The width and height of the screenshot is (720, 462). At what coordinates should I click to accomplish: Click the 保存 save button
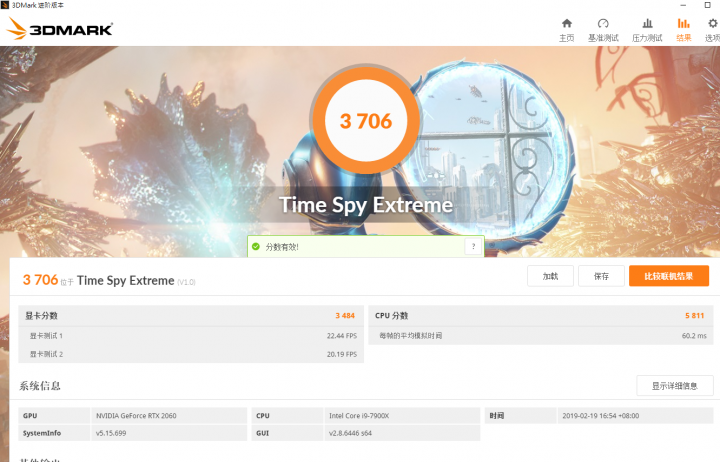tap(601, 276)
